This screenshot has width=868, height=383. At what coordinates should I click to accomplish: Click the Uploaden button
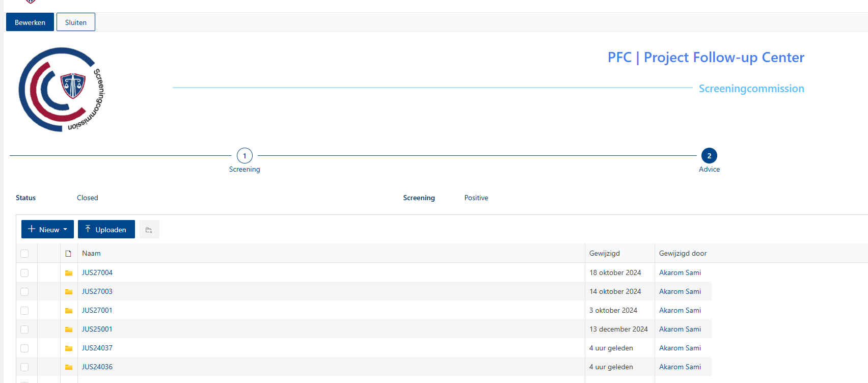click(106, 230)
